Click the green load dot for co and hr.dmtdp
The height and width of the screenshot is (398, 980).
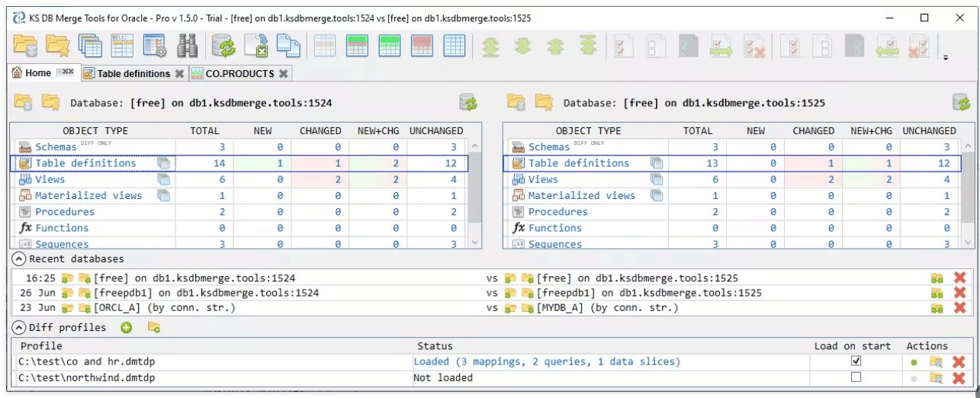click(x=914, y=362)
